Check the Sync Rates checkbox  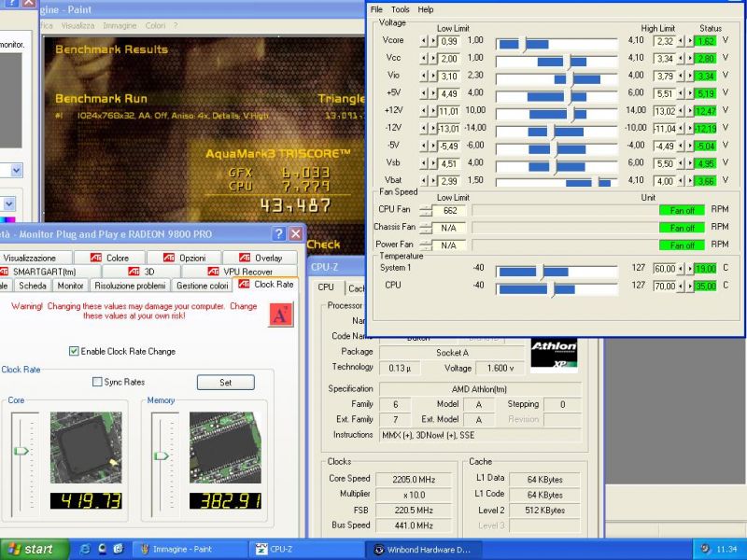(97, 382)
